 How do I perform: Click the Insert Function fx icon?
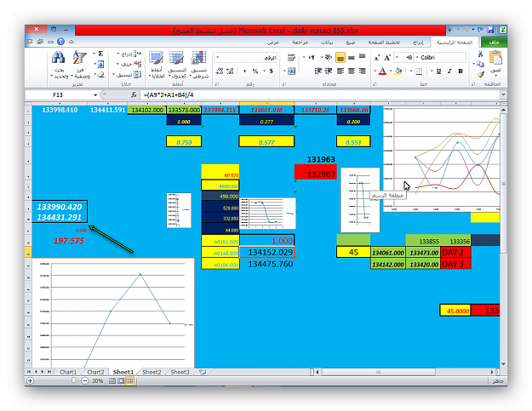[x=134, y=95]
